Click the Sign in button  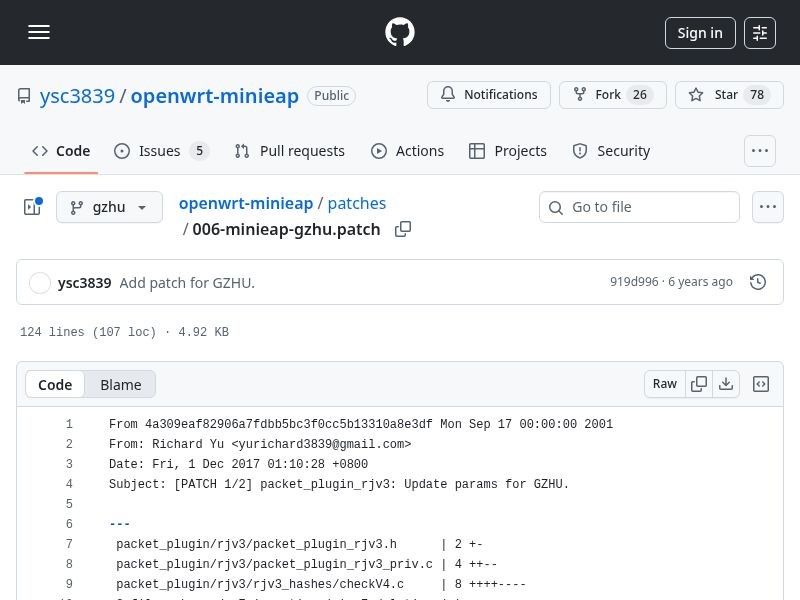click(699, 33)
